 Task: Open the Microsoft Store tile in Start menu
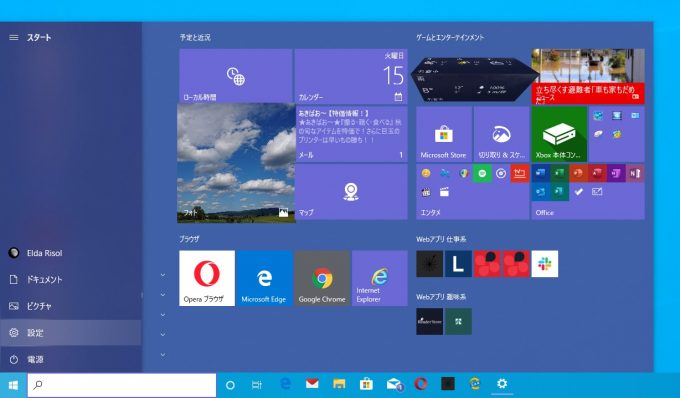coord(444,134)
